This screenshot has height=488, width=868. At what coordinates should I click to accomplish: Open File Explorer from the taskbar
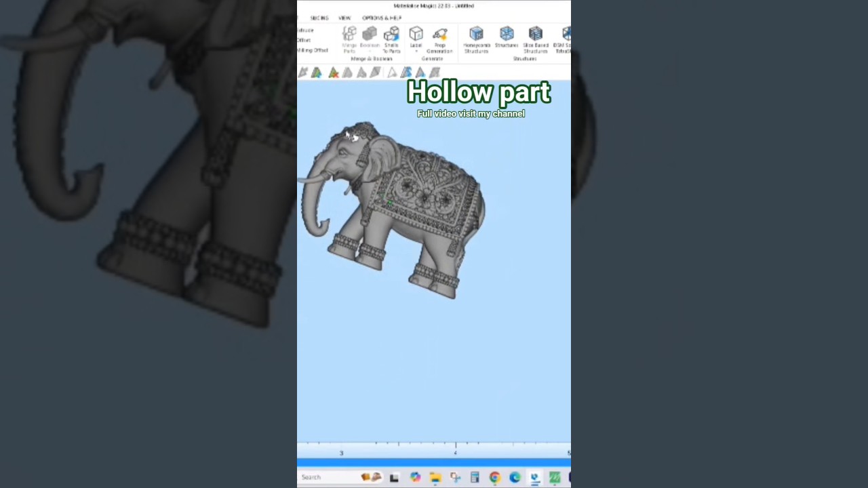coord(435,478)
